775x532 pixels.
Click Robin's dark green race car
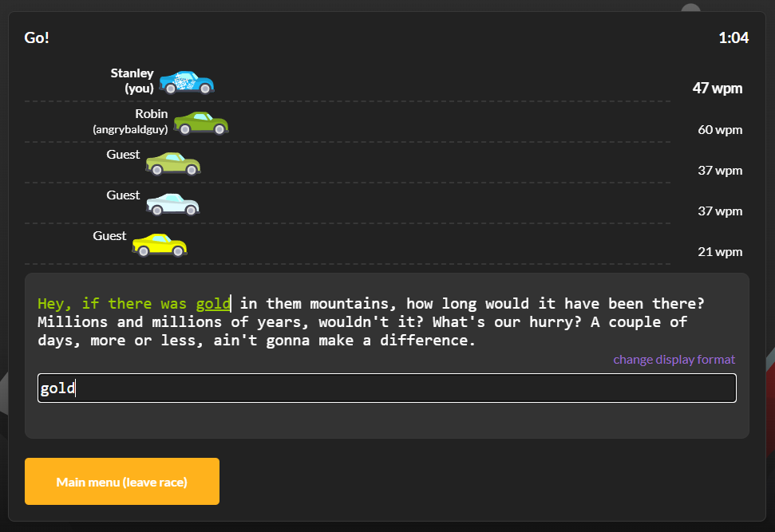point(200,123)
